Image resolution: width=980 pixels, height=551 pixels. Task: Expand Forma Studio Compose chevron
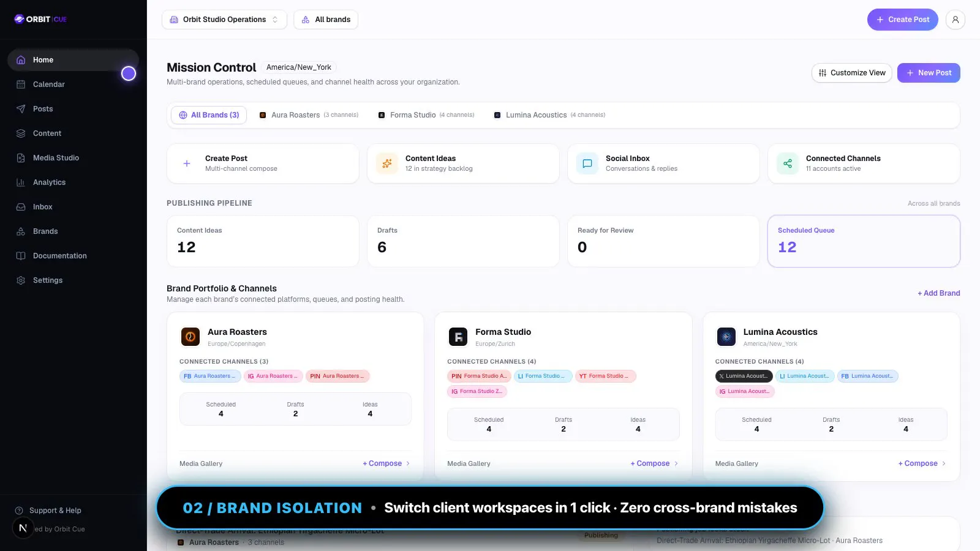point(676,463)
